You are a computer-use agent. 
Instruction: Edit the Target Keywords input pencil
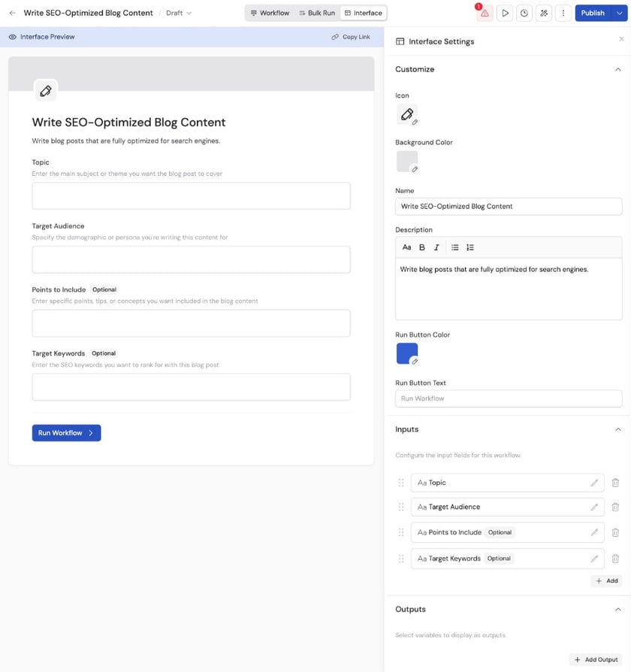pos(594,558)
